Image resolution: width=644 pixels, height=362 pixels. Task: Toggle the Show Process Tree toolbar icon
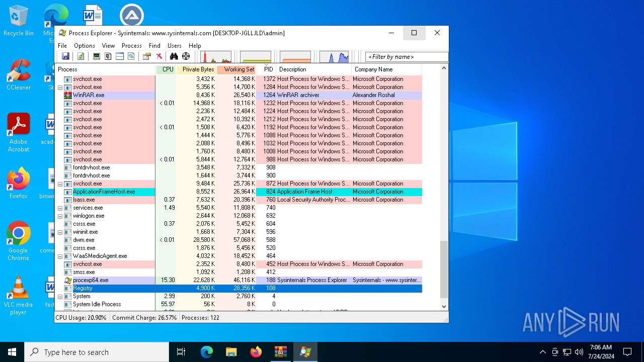coord(108,56)
